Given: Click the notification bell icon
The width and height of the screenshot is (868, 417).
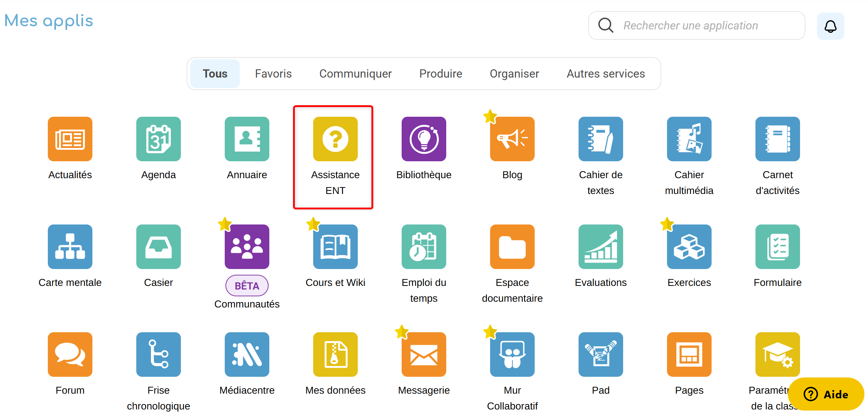Looking at the screenshot, I should [x=830, y=26].
